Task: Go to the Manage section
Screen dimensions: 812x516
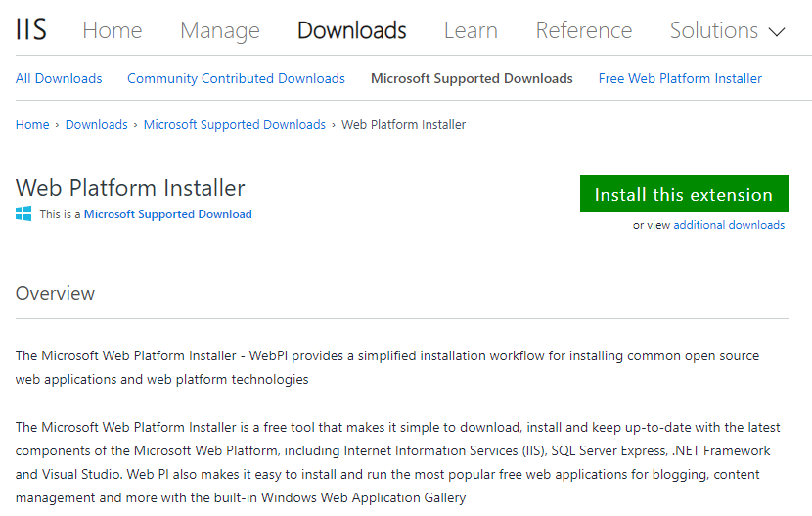Action: (220, 31)
